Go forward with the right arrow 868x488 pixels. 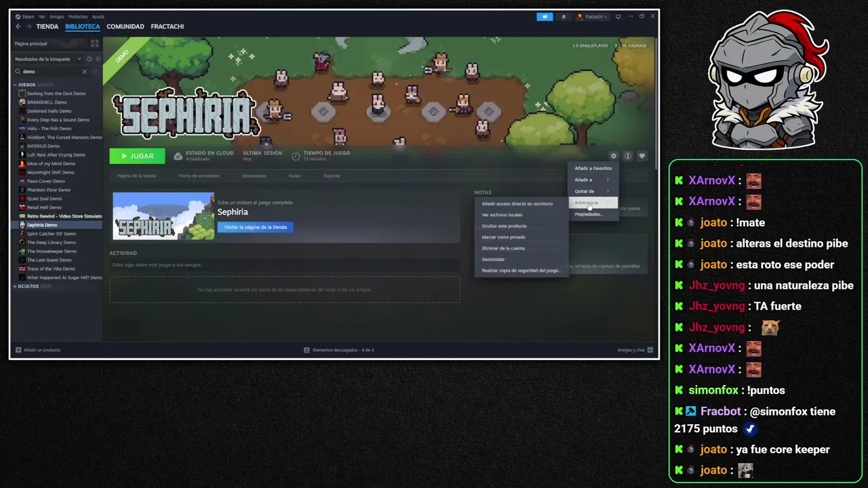pos(29,26)
